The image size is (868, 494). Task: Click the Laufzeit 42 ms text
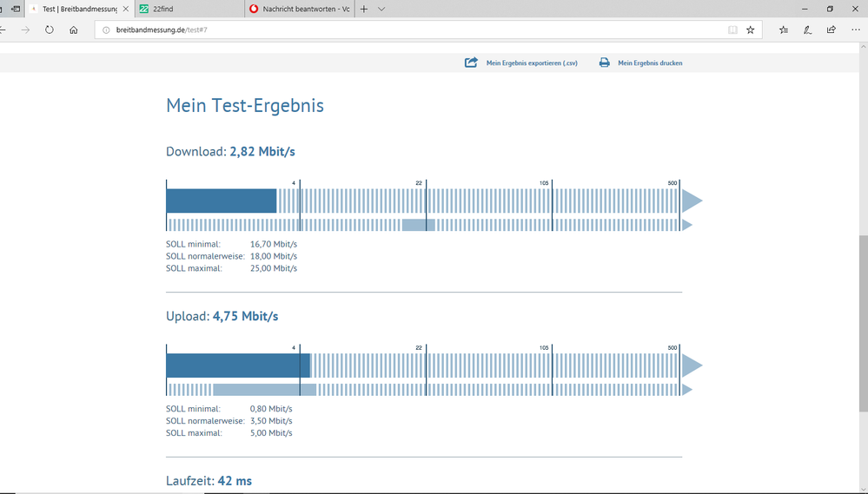pos(209,481)
